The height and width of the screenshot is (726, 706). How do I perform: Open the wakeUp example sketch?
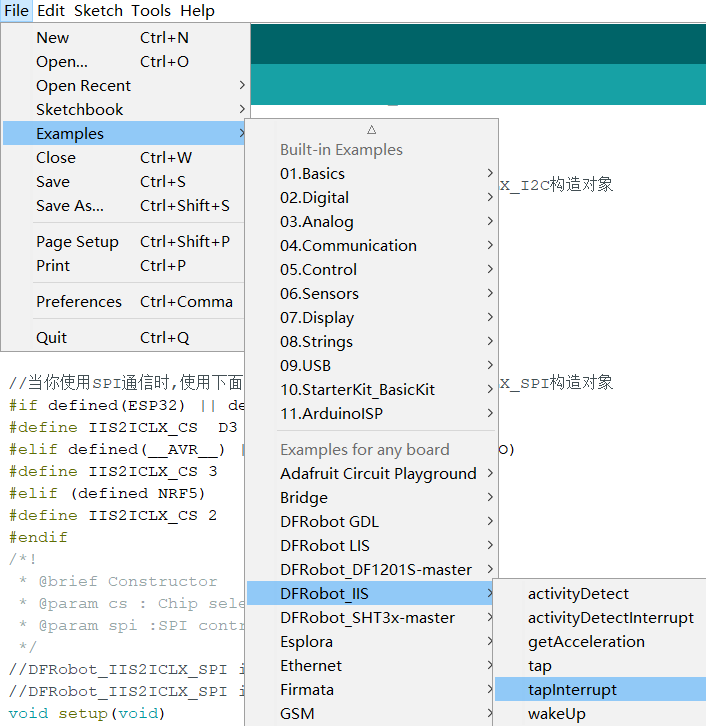point(556,714)
